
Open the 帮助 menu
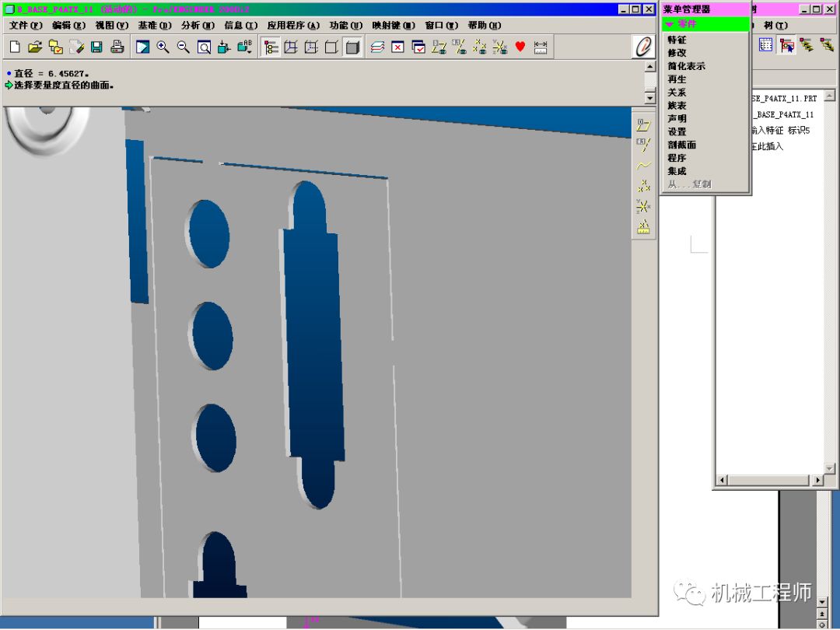pyautogui.click(x=485, y=25)
